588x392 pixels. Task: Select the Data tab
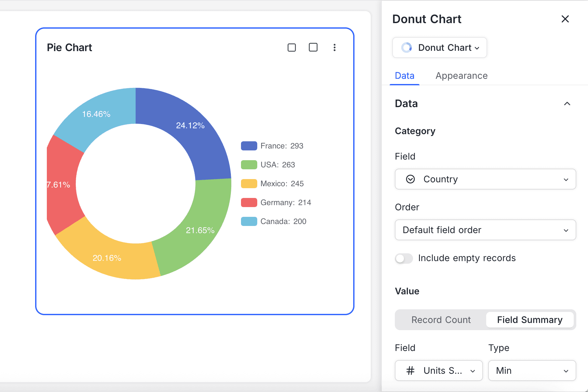[x=404, y=76]
